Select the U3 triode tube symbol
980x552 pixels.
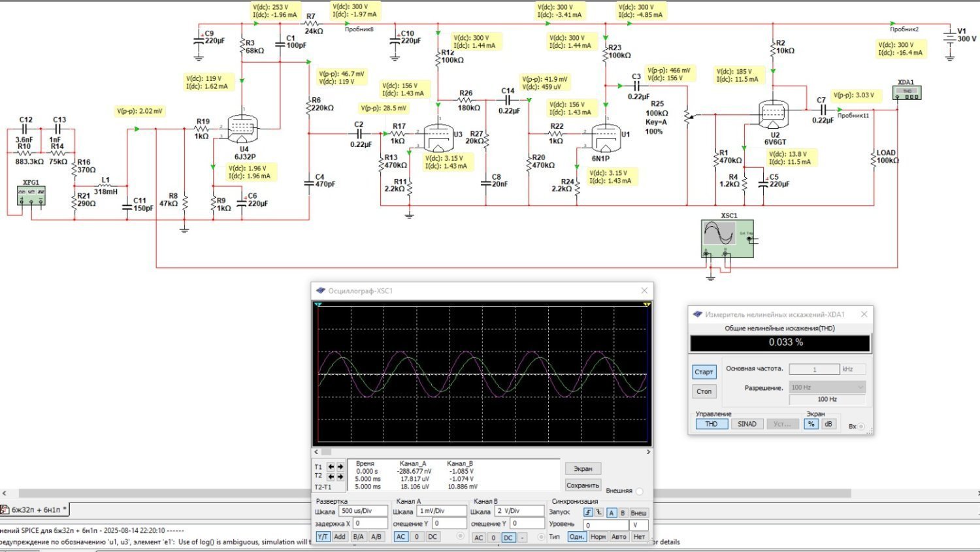438,137
